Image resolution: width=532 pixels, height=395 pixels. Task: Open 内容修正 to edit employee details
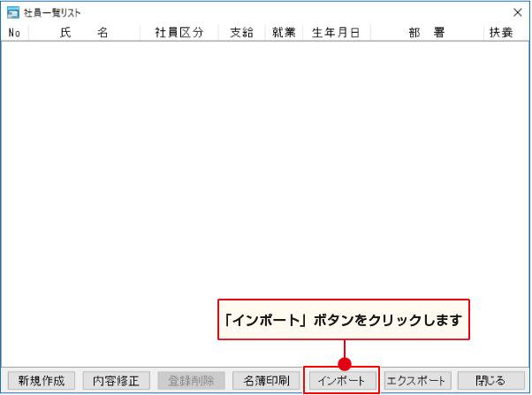116,380
